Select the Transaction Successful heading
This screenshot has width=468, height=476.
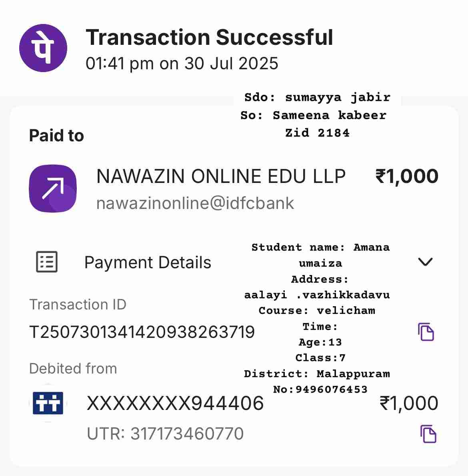[x=209, y=38]
